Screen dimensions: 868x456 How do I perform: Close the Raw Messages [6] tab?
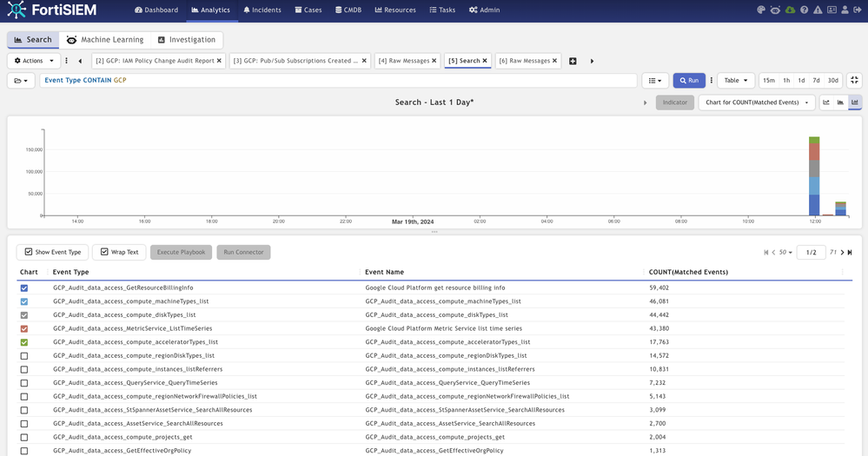555,61
